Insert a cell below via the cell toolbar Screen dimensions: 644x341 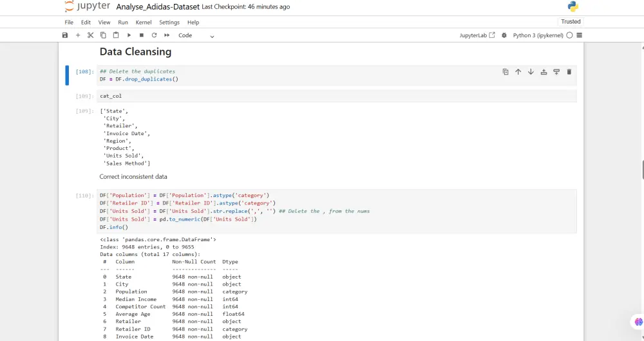(x=556, y=72)
